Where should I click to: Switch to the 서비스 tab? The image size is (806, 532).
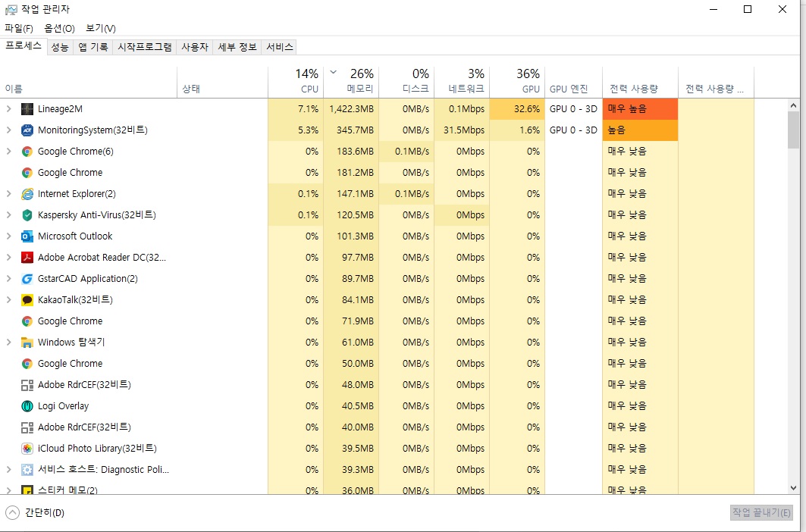coord(280,47)
